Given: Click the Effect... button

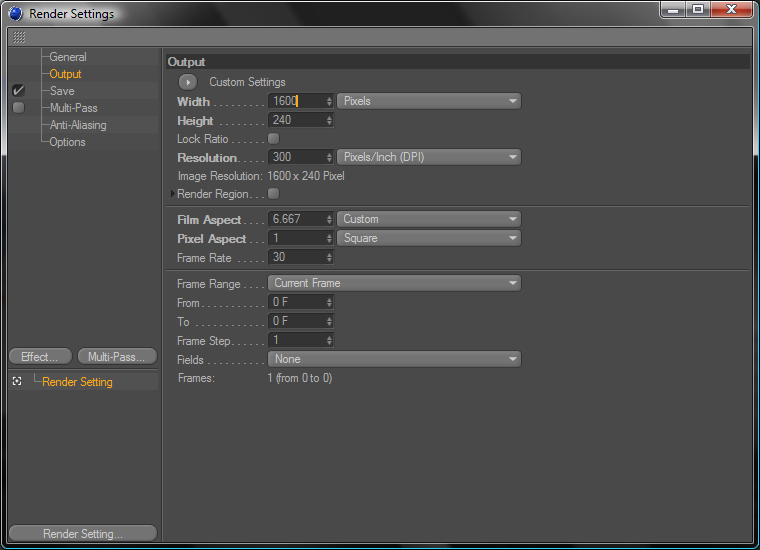Looking at the screenshot, I should click(40, 357).
